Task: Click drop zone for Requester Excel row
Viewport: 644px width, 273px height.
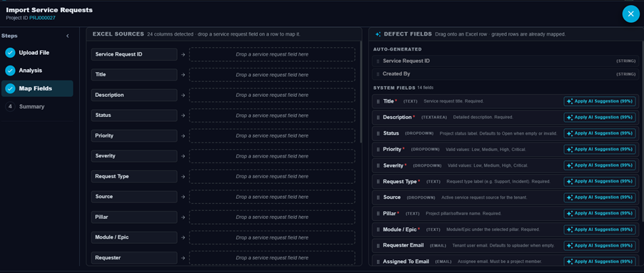Action: pos(272,258)
